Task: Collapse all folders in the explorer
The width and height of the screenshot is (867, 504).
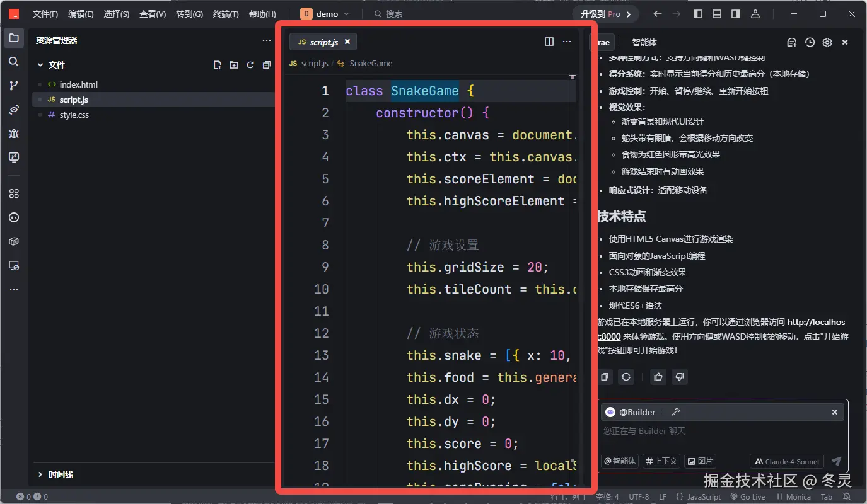Action: pyautogui.click(x=267, y=65)
